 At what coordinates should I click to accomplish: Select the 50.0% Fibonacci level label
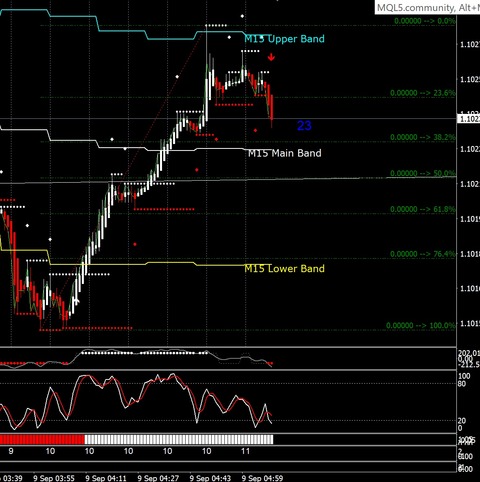422,173
